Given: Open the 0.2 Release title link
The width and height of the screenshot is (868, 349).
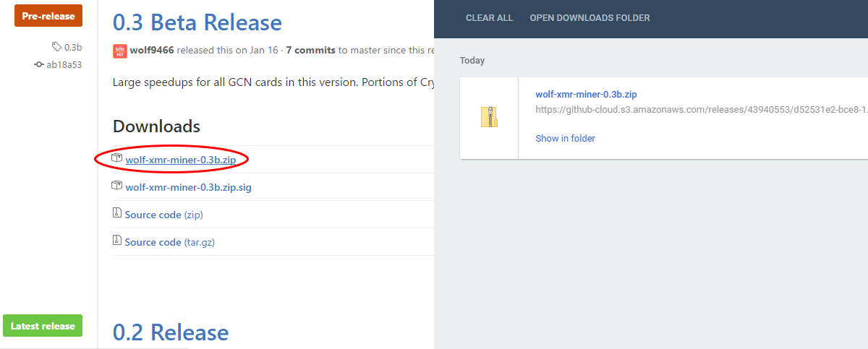Looking at the screenshot, I should (171, 332).
